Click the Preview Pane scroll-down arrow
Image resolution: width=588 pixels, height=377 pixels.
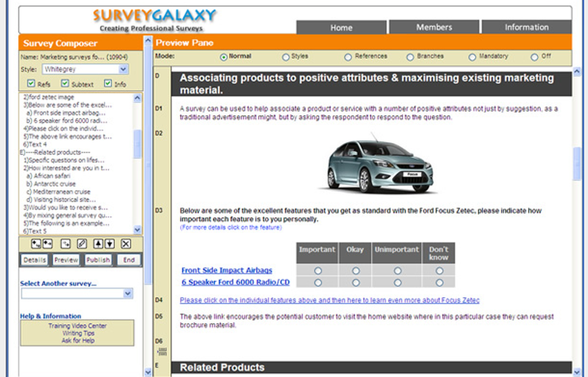(577, 372)
